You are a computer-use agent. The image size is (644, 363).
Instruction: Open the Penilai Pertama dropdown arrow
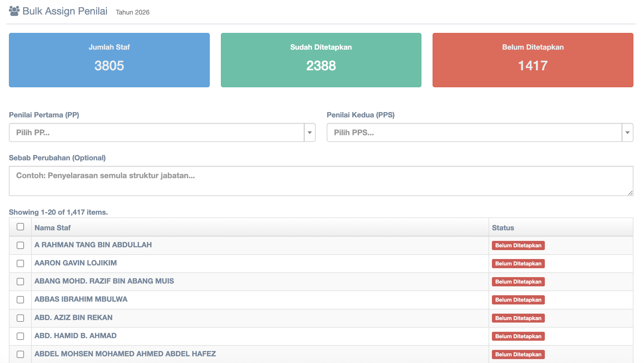click(x=309, y=133)
